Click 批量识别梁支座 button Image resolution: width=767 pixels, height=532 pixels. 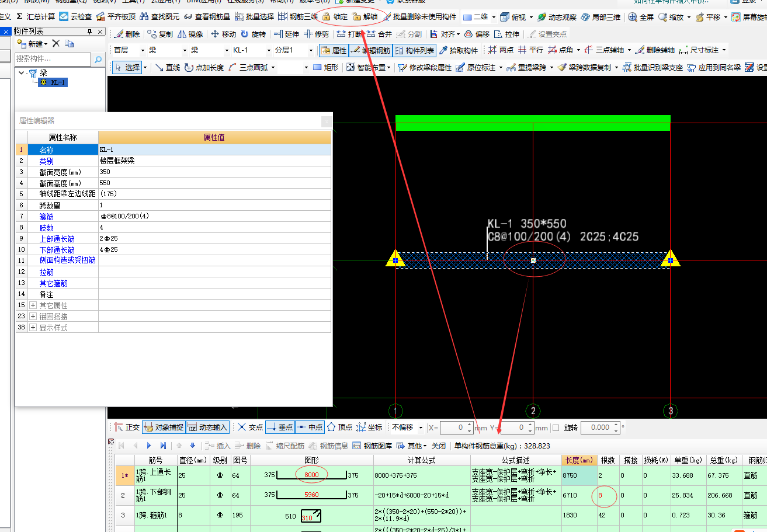(652, 68)
